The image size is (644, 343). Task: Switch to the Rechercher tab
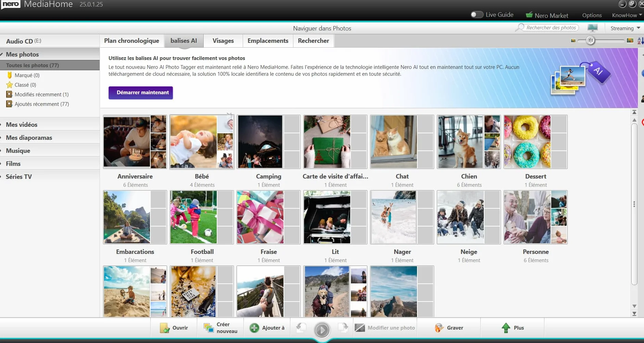[313, 41]
